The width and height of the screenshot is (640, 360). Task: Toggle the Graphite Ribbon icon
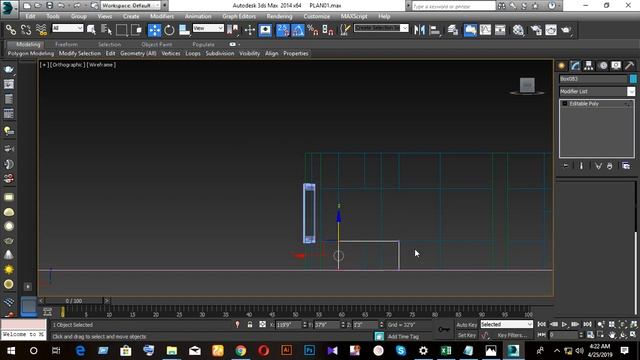(x=470, y=30)
